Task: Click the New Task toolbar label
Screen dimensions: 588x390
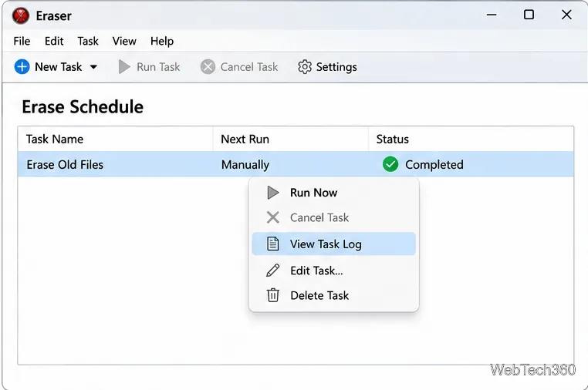Action: (58, 67)
